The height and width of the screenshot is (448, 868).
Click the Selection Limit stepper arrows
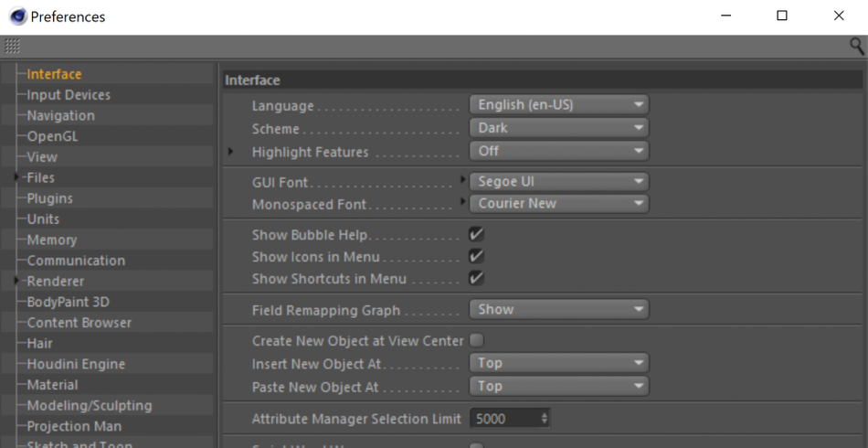click(545, 419)
